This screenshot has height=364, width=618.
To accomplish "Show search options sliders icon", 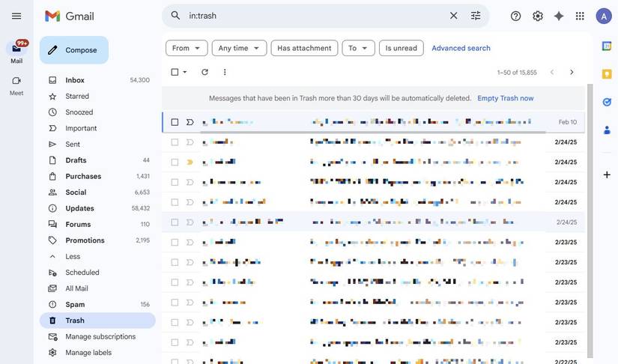I will pos(476,16).
